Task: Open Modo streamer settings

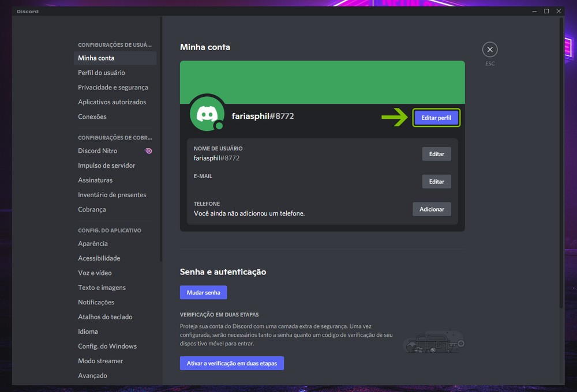Action: pyautogui.click(x=100, y=361)
